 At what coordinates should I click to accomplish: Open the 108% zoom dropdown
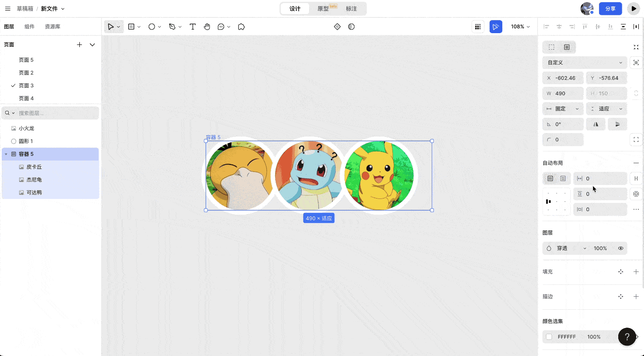point(520,27)
